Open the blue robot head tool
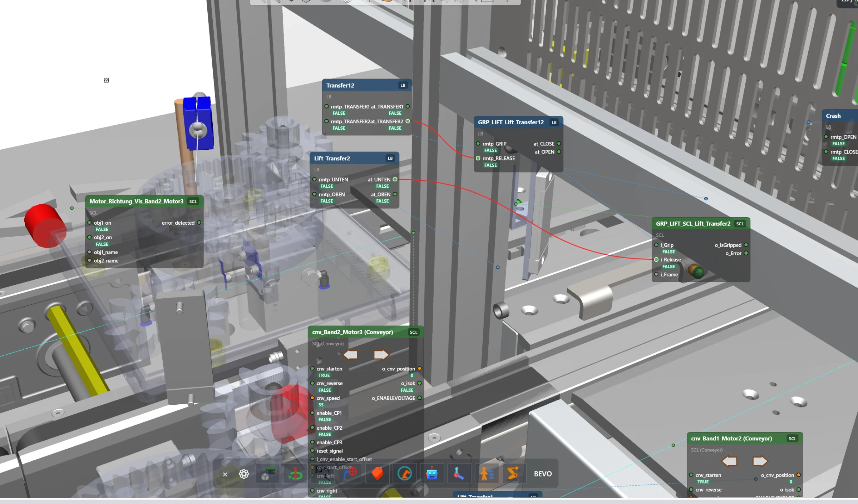The width and height of the screenshot is (858, 504). coord(432,474)
